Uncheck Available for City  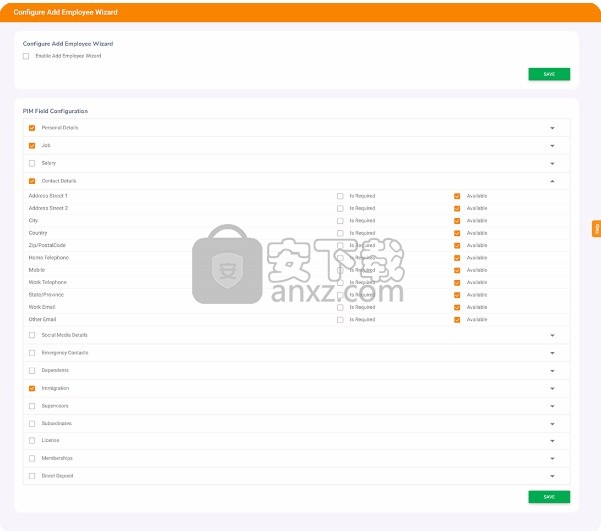click(457, 221)
